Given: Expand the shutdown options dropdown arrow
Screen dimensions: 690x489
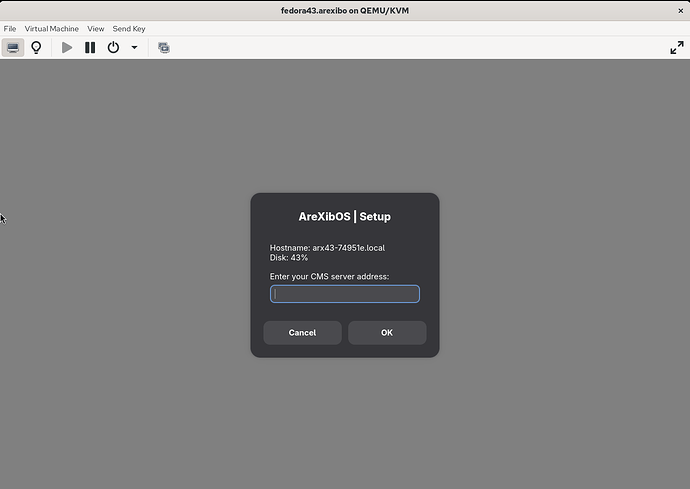Looking at the screenshot, I should click(134, 48).
